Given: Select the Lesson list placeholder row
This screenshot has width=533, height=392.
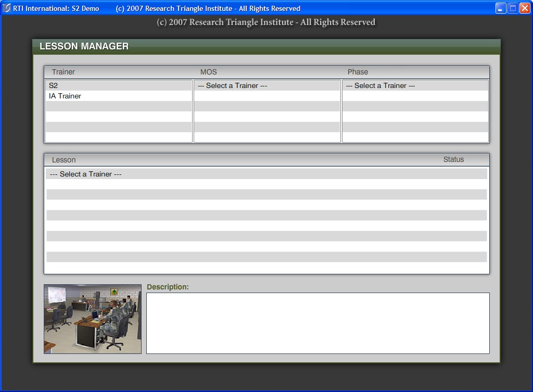Looking at the screenshot, I should [86, 174].
